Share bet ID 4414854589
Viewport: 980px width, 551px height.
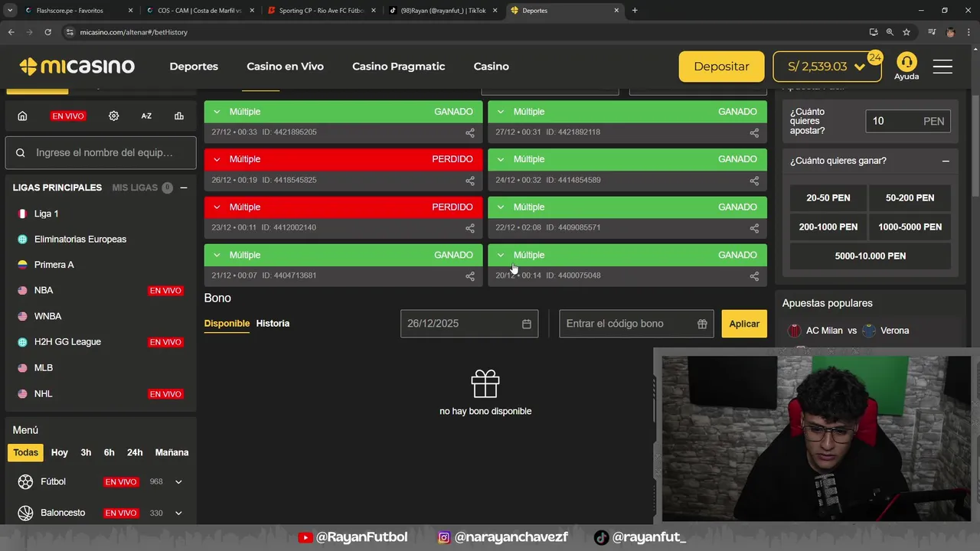click(x=754, y=181)
